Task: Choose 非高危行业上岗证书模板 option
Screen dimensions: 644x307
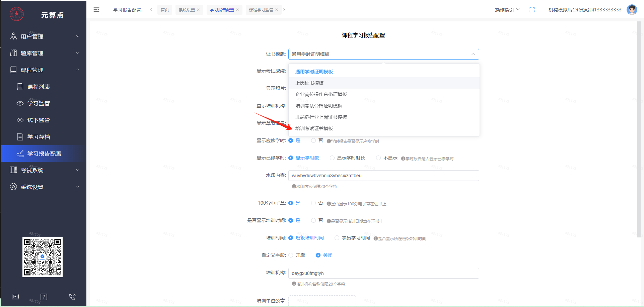Action: pyautogui.click(x=384, y=117)
